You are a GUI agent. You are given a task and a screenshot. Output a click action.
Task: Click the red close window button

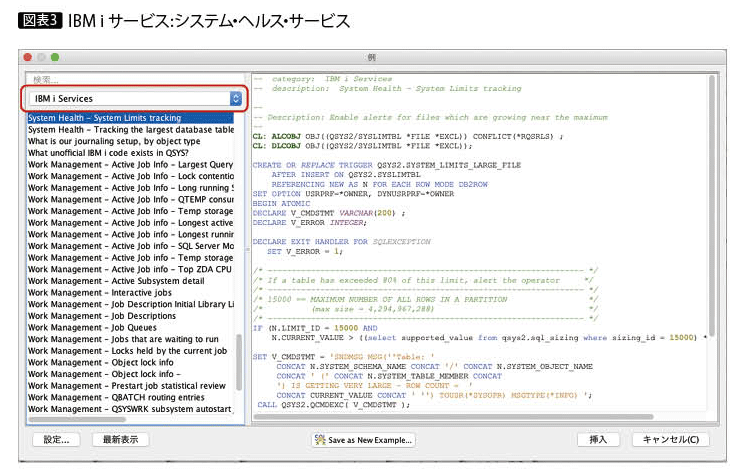click(x=29, y=57)
